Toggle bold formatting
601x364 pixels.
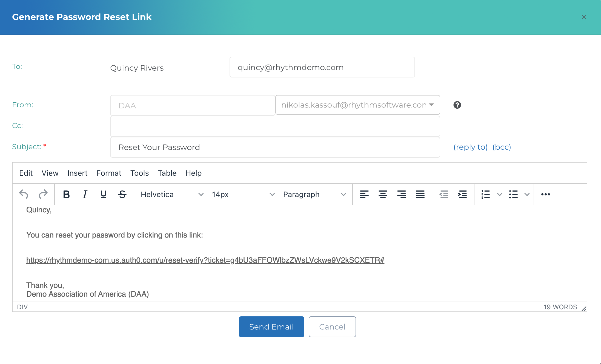click(66, 194)
